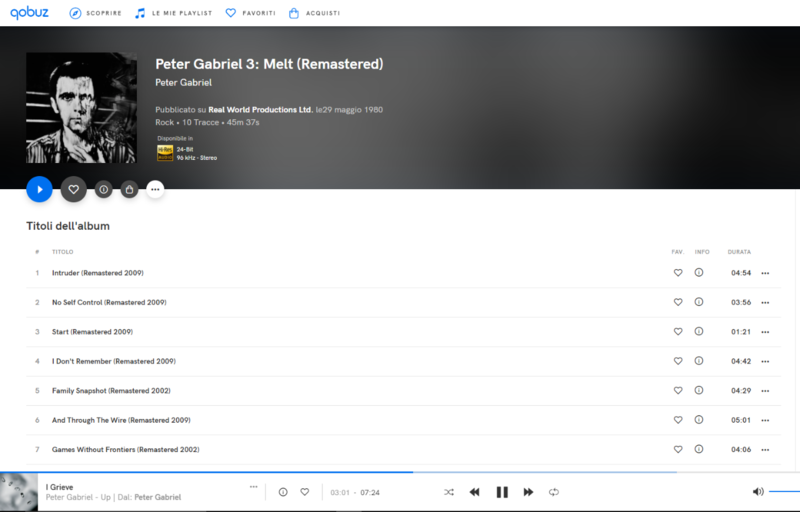This screenshot has width=800, height=512.
Task: Select track Family Snapshot (Remastered 2002)
Action: 111,391
